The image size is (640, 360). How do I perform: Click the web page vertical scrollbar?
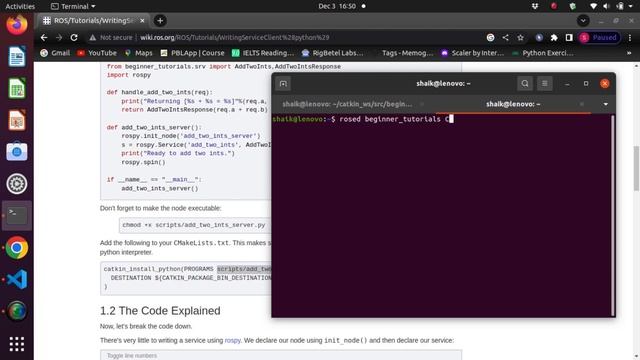(636, 168)
